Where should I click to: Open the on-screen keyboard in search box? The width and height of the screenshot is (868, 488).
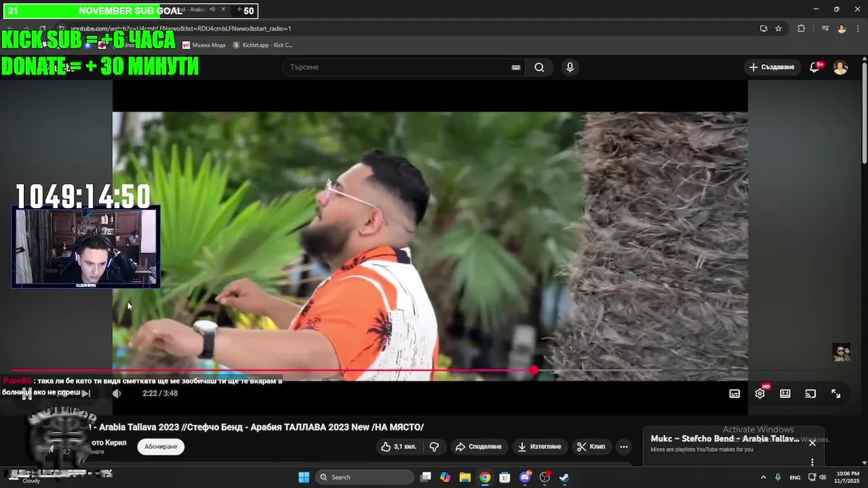pyautogui.click(x=515, y=67)
